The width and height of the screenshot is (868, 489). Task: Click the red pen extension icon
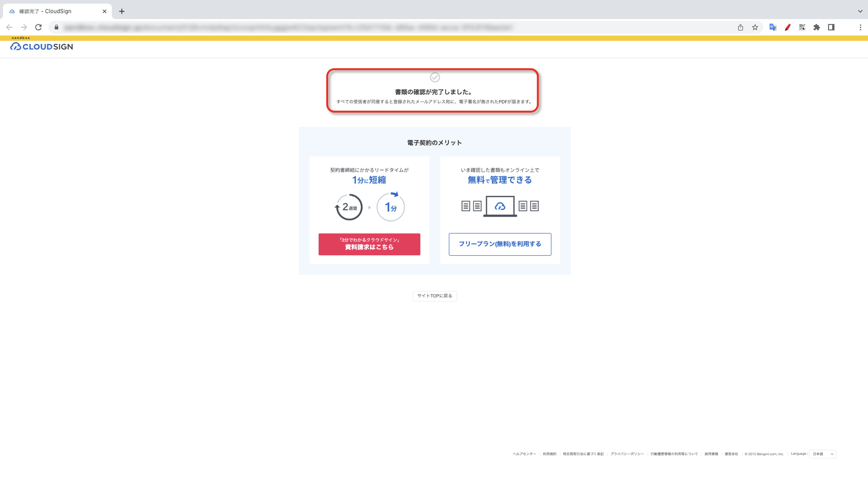(x=787, y=27)
